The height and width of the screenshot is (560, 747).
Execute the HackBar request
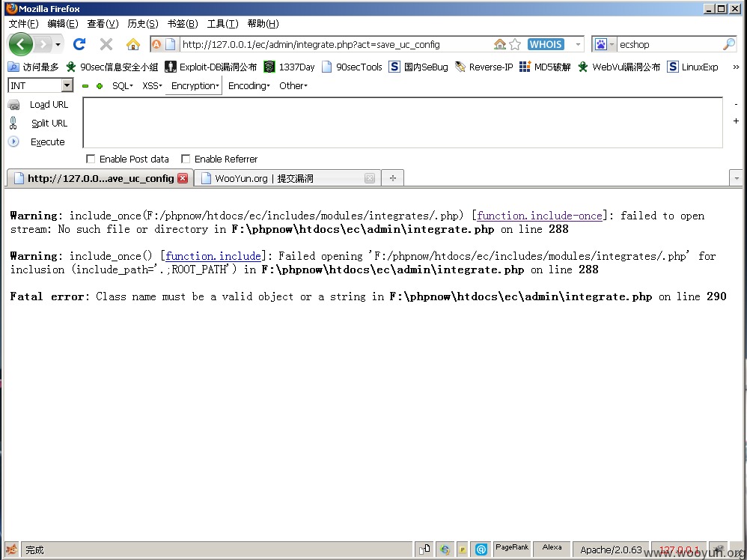pos(47,142)
